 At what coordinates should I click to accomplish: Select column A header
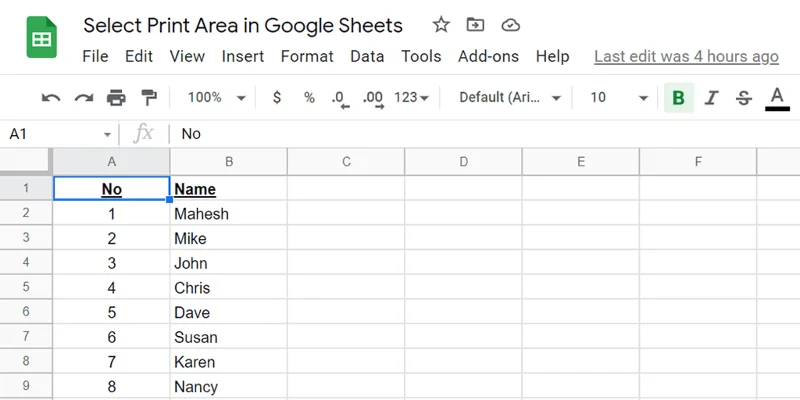[111, 162]
